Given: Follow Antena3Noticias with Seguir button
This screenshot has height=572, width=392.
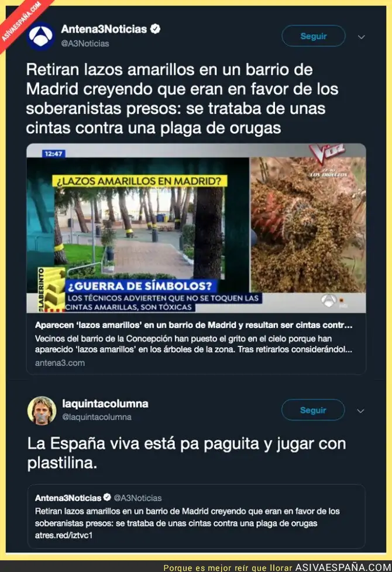Looking at the screenshot, I should coord(313,36).
